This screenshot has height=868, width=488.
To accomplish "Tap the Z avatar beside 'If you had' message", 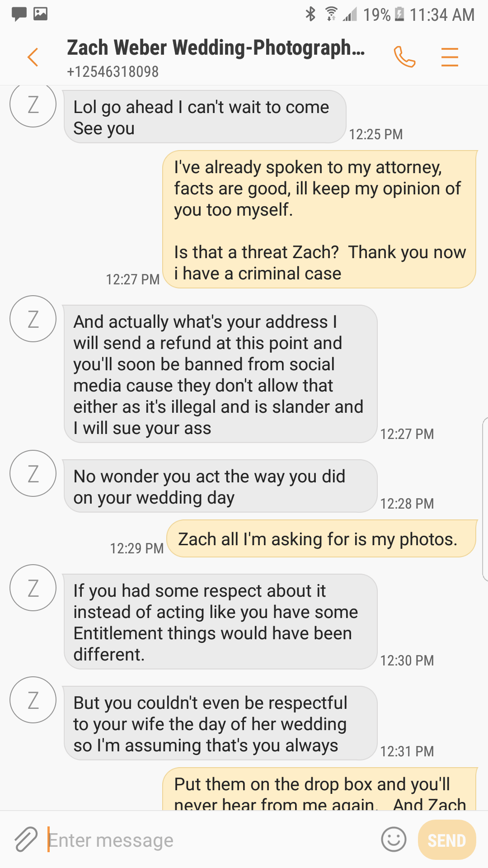I will tap(33, 588).
